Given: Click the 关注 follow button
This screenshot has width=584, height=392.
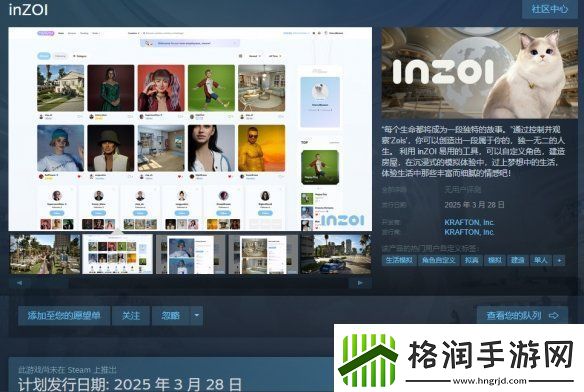Looking at the screenshot, I should (x=131, y=316).
